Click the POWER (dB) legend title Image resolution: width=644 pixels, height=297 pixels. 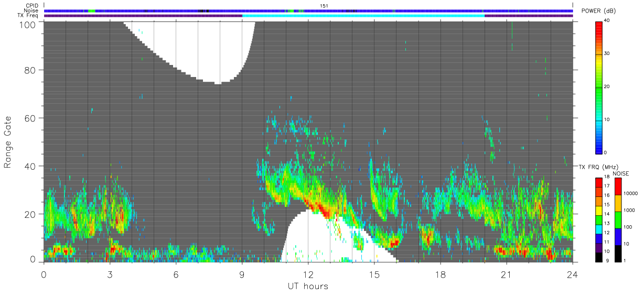click(x=597, y=12)
